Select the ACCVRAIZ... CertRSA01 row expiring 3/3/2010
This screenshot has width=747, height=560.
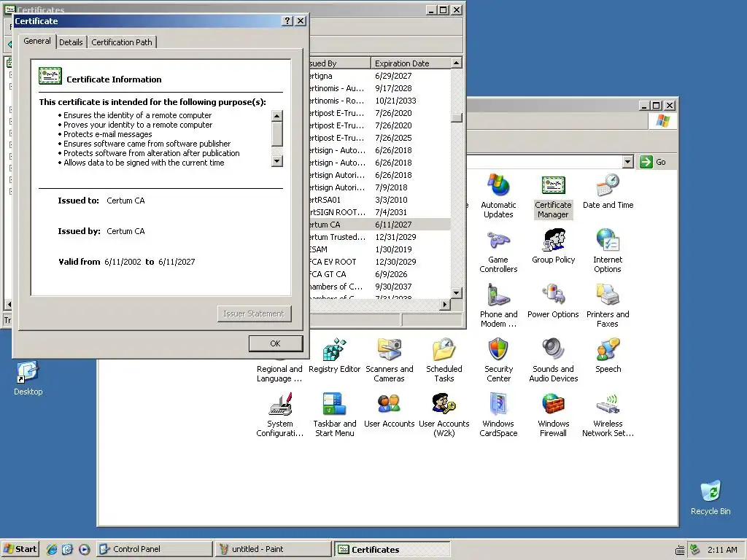click(x=379, y=200)
